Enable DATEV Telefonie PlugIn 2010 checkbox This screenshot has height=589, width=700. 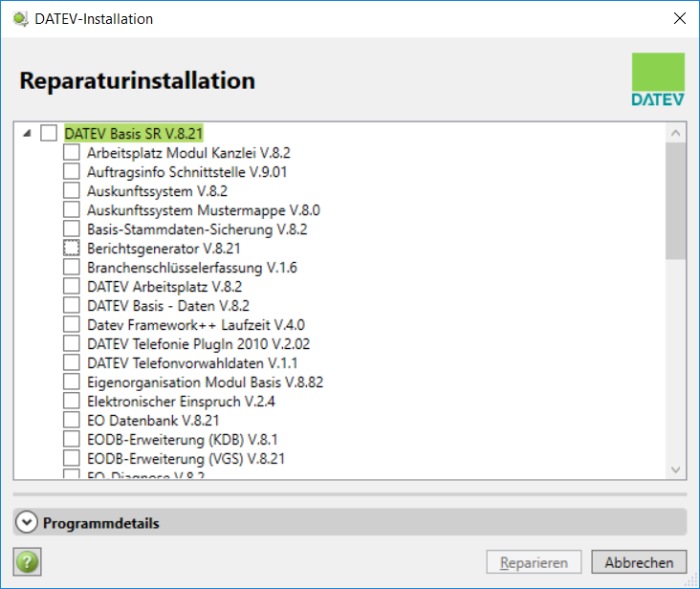[72, 343]
